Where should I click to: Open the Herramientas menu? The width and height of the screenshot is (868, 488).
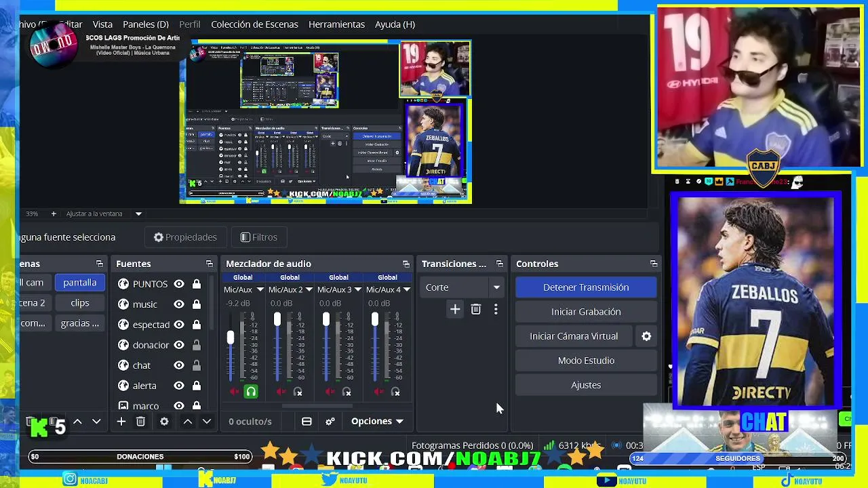point(336,24)
